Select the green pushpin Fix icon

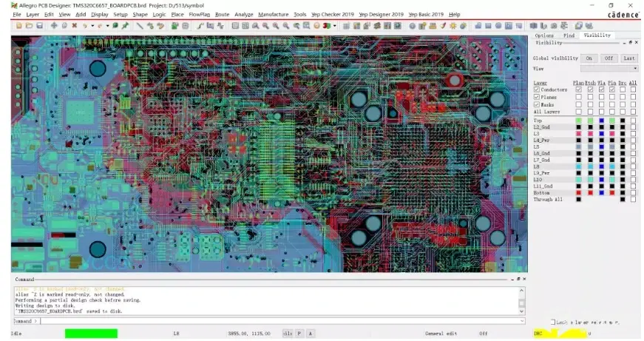click(x=125, y=25)
